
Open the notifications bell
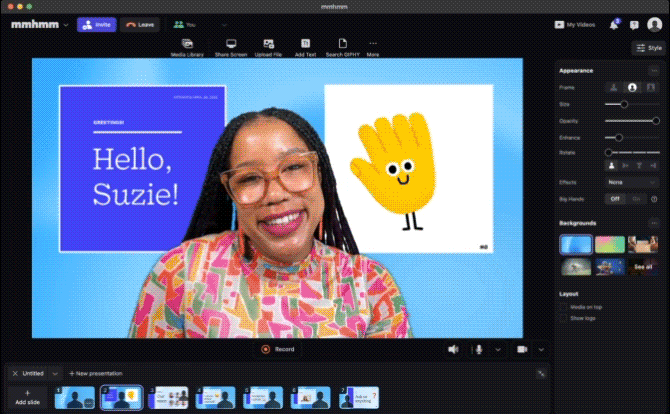(x=614, y=25)
